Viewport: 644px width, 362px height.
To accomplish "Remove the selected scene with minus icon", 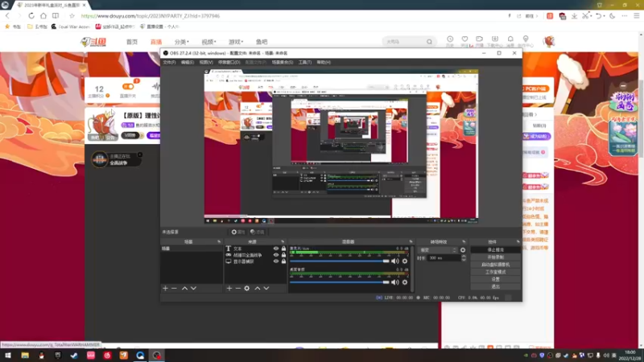I will click(x=174, y=289).
